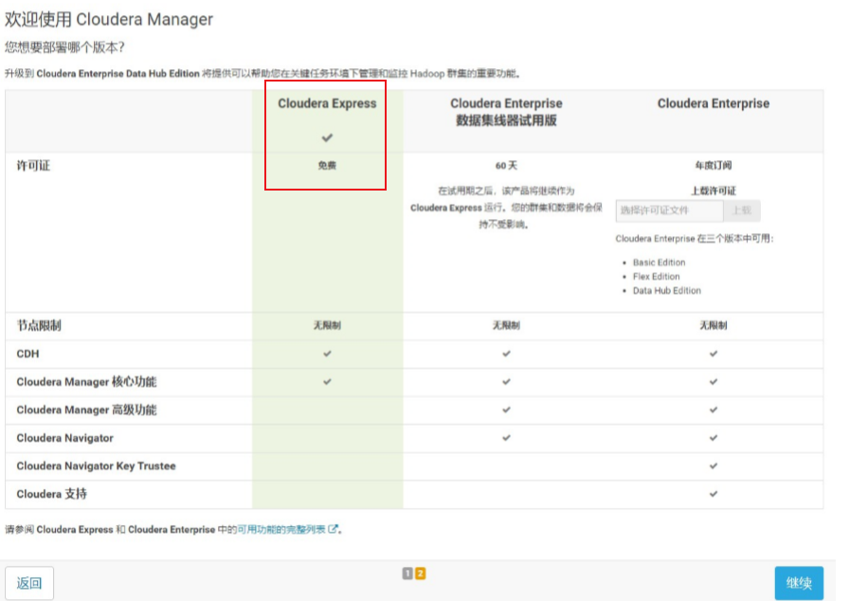
Task: Click the 您想要部署哪个版本? subtitle
Action: pyautogui.click(x=64, y=47)
